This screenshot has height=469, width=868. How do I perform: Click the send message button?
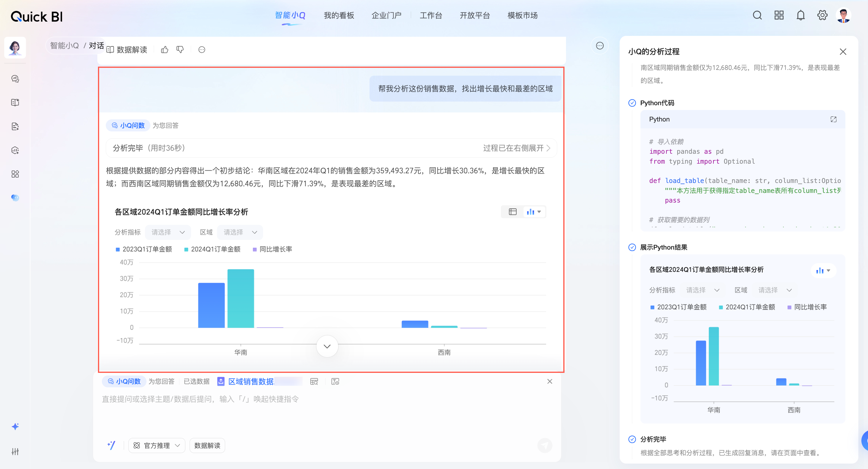(x=545, y=445)
